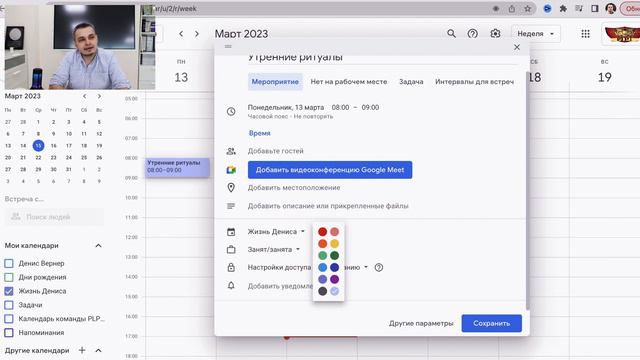Viewport: 640px width, 360px height.
Task: Click the description lines icon
Action: click(231, 206)
